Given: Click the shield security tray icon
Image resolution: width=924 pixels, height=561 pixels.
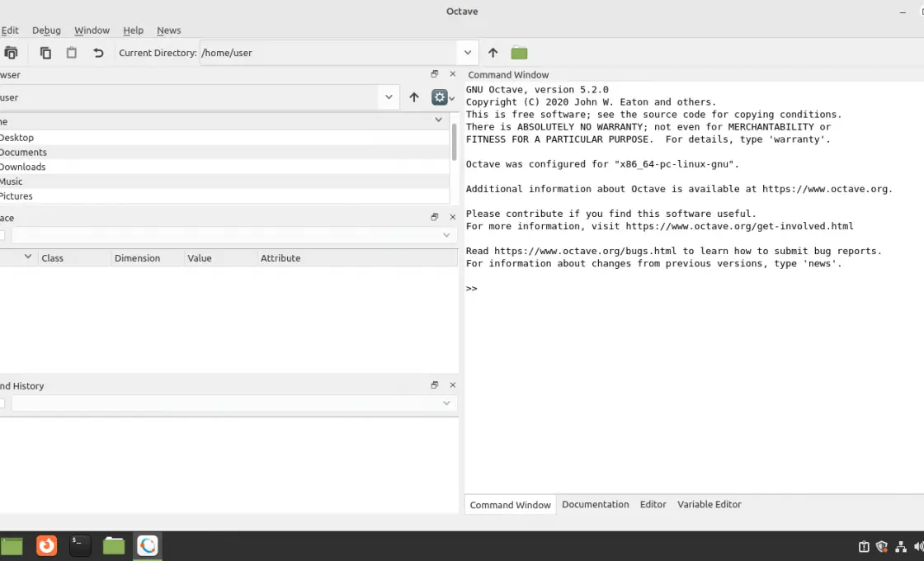Looking at the screenshot, I should pyautogui.click(x=882, y=547).
